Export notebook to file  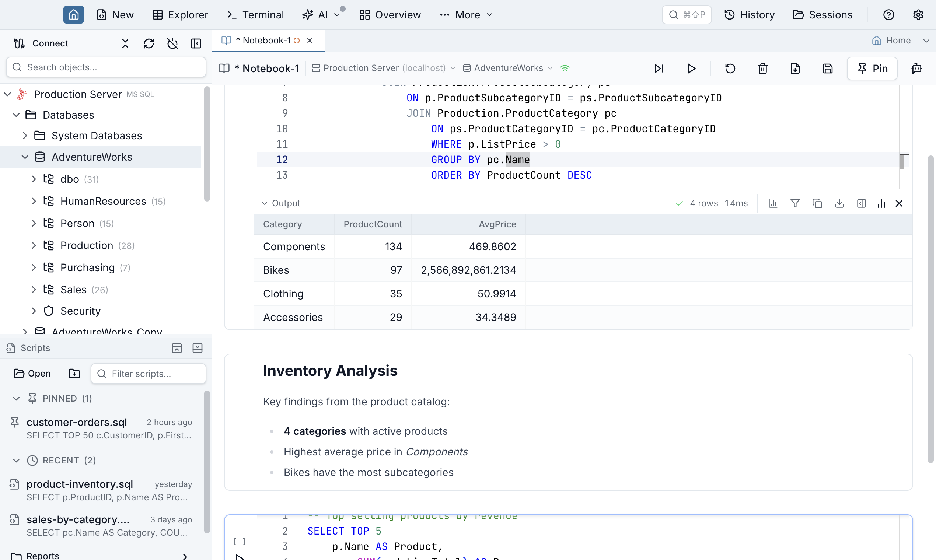point(795,68)
